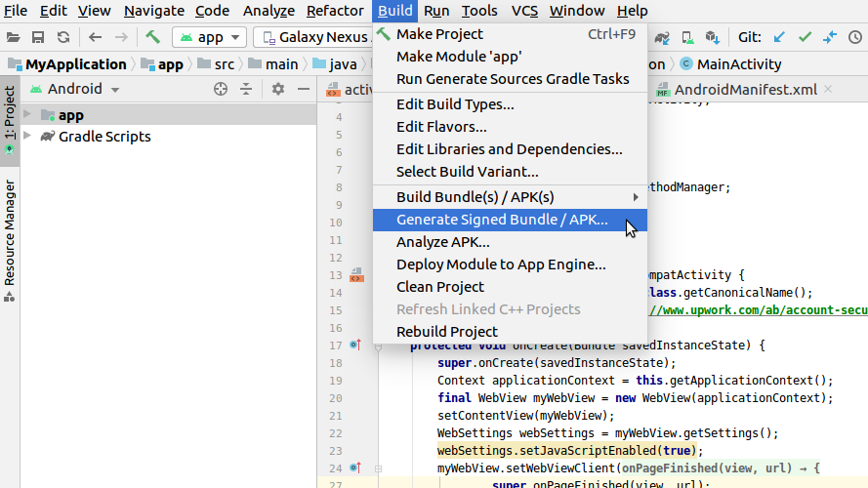Click the Collapse All icon in Project panel
Image resolution: width=868 pixels, height=488 pixels.
(x=246, y=89)
